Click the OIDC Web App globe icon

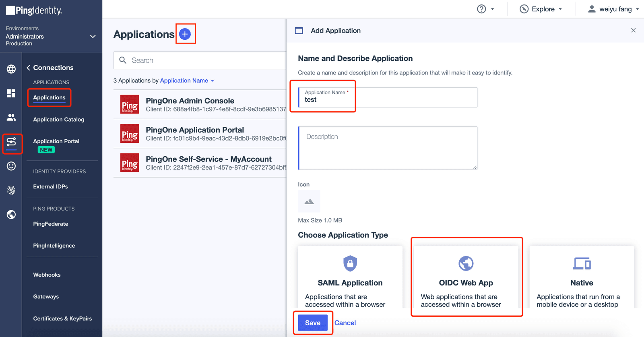466,263
